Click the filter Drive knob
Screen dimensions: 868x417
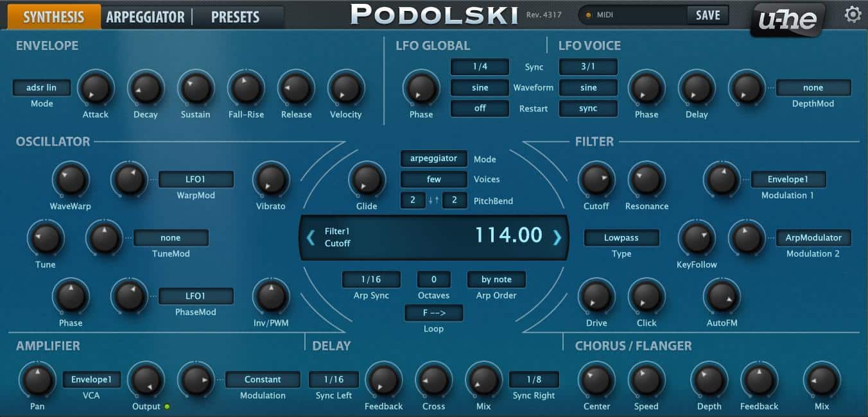click(596, 296)
